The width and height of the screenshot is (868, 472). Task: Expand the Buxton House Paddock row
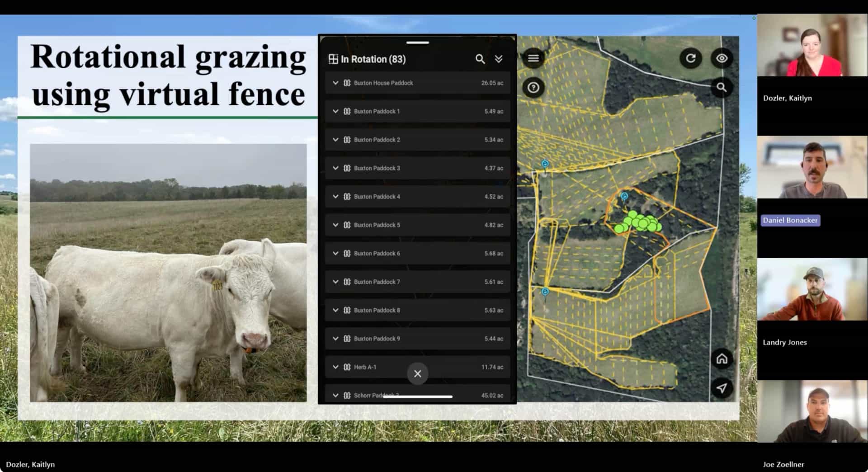tap(335, 83)
